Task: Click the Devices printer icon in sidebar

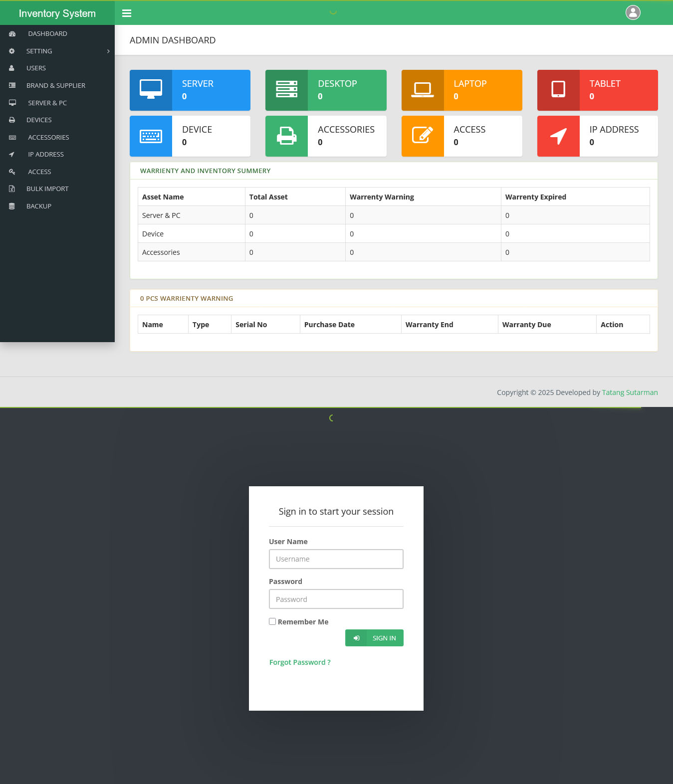Action: (12, 120)
